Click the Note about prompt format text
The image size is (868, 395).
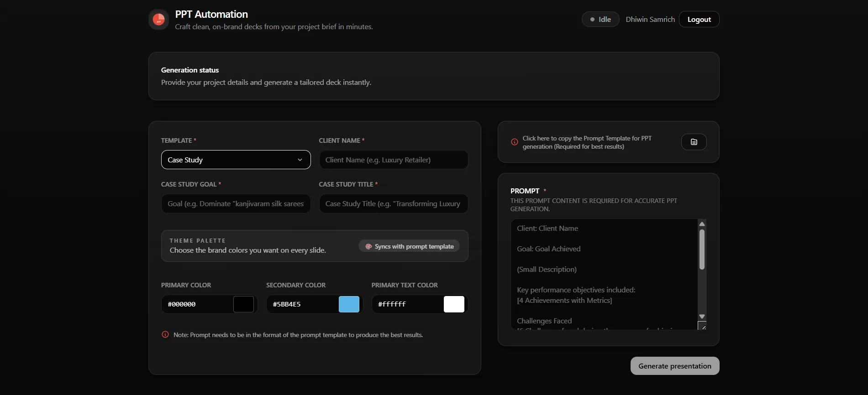[298, 335]
